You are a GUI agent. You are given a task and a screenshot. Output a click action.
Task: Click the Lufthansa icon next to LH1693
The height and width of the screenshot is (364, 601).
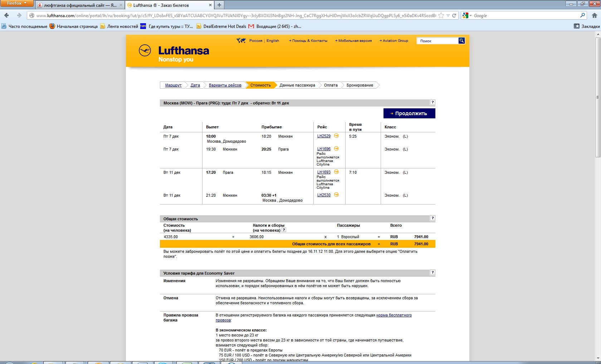tap(336, 172)
